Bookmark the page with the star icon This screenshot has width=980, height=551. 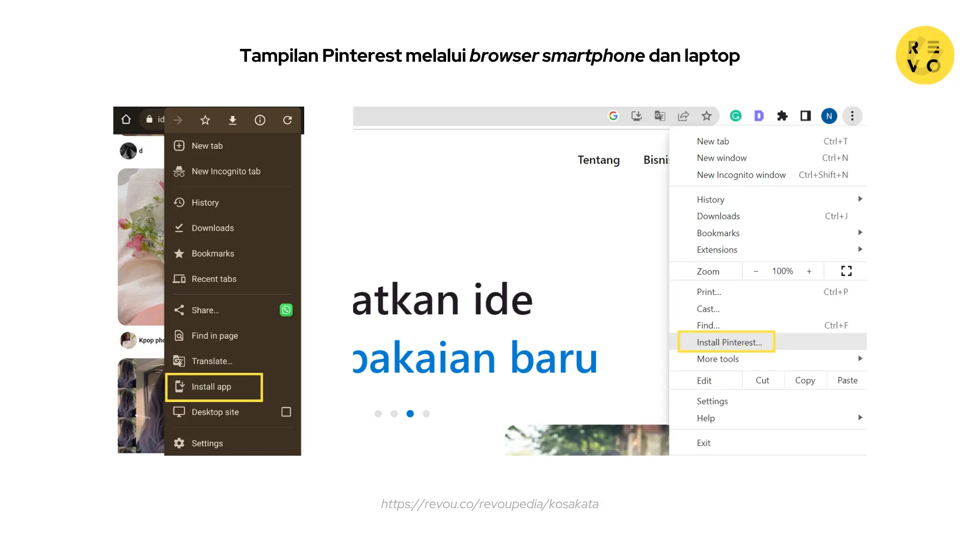click(706, 116)
